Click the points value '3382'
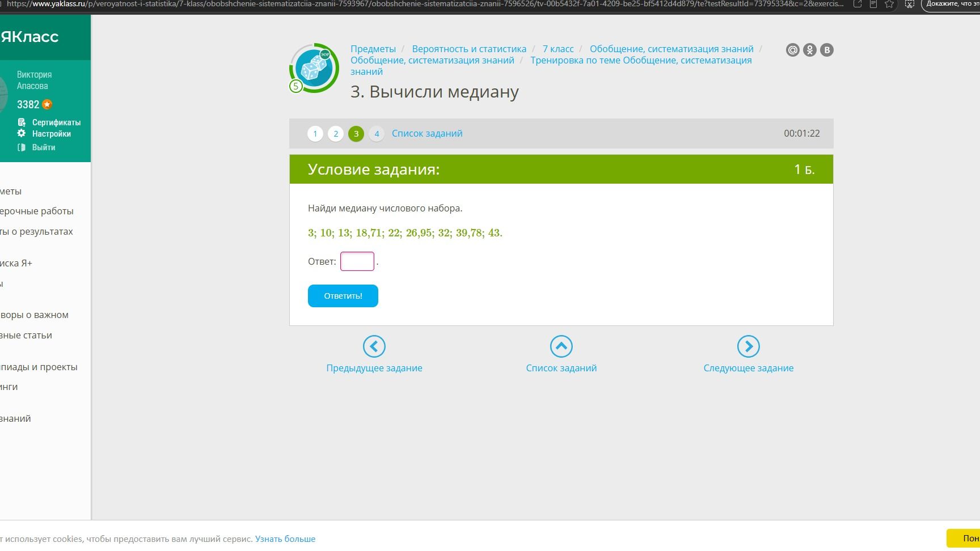This screenshot has height=551, width=980. (x=28, y=104)
